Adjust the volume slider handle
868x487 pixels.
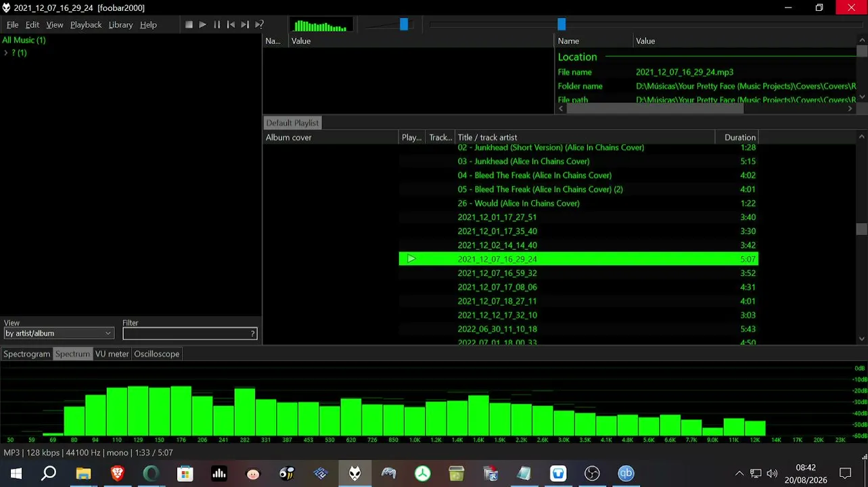(404, 25)
